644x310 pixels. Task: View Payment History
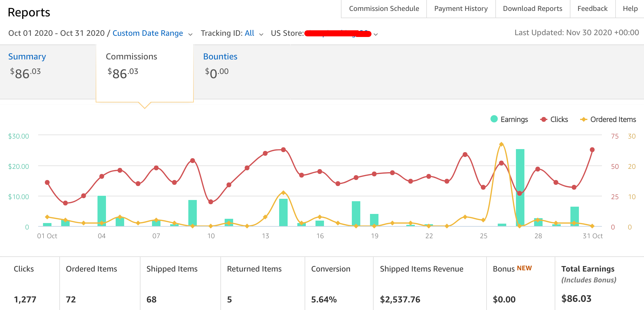click(461, 9)
